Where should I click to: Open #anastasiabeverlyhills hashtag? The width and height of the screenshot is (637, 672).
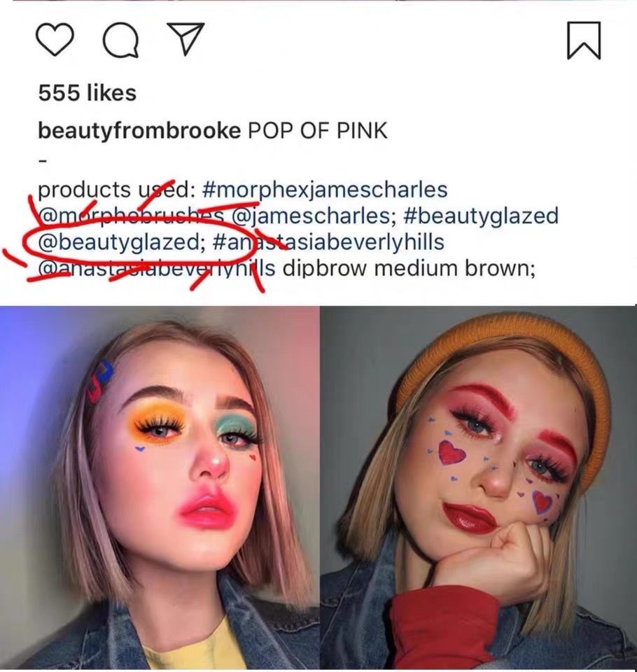tap(328, 242)
